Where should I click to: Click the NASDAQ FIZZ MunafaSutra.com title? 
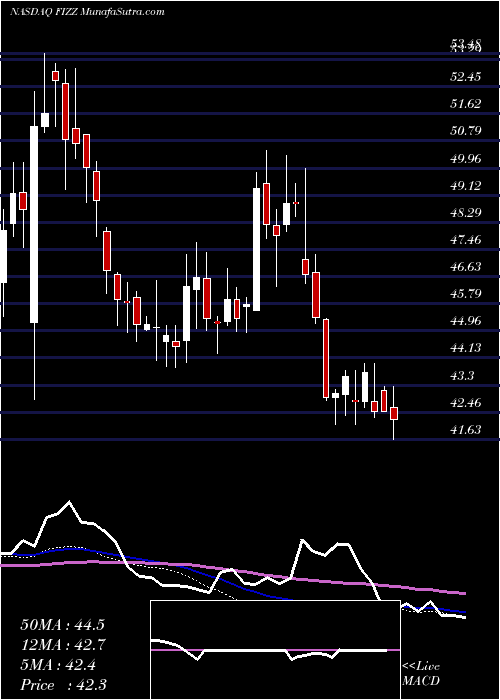[x=87, y=11]
